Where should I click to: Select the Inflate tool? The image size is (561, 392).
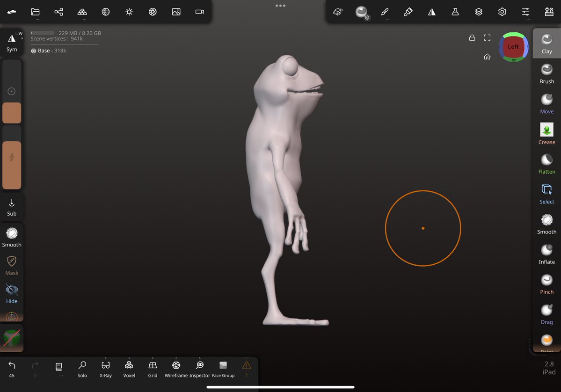click(546, 254)
